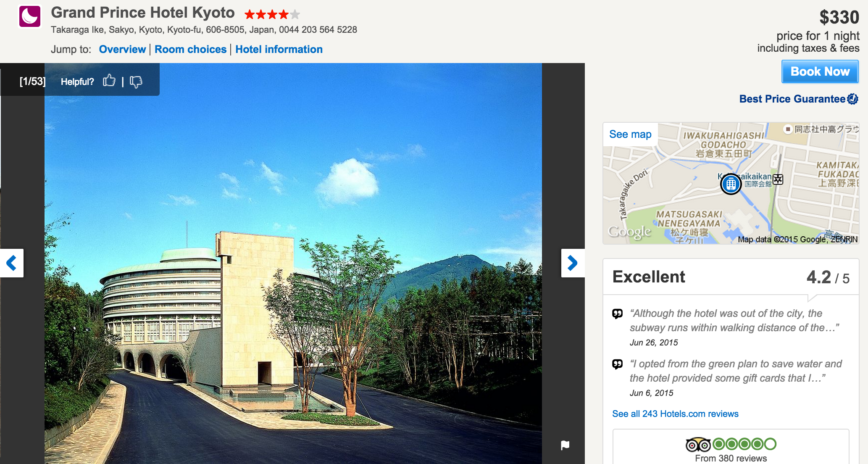Click the main hotel exterior photo
The height and width of the screenshot is (464, 868).
(x=293, y=264)
